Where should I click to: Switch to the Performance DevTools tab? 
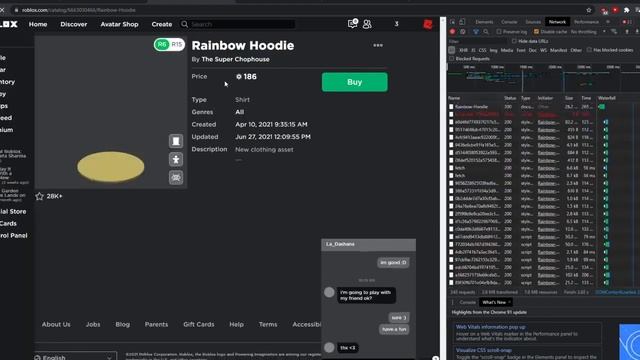tap(586, 22)
